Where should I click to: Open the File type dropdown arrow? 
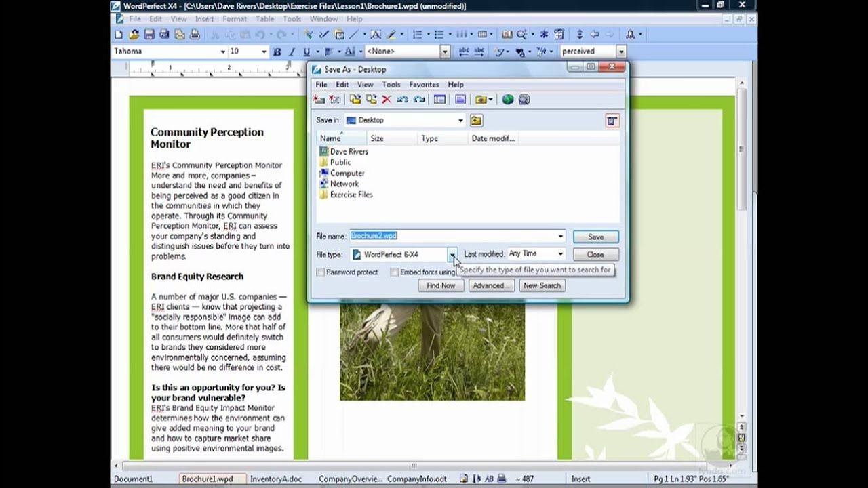pyautogui.click(x=452, y=255)
